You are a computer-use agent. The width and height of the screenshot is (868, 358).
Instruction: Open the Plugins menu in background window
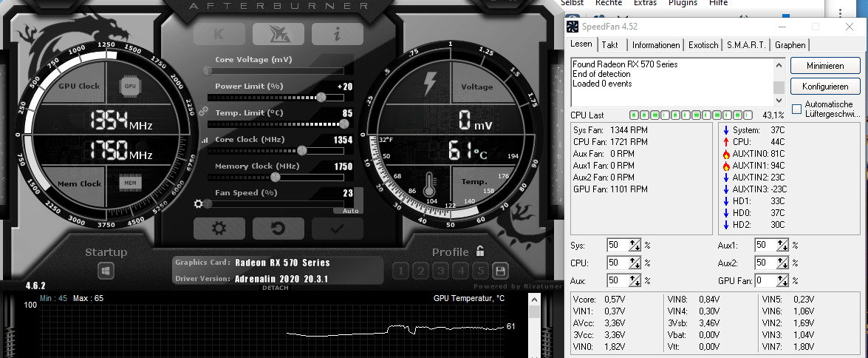point(683,3)
